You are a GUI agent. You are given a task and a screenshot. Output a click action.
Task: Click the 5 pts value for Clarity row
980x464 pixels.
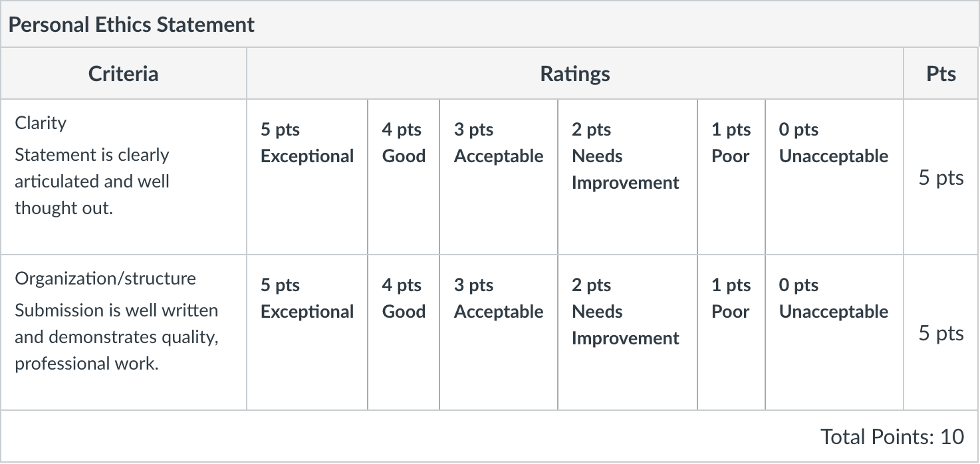click(941, 177)
